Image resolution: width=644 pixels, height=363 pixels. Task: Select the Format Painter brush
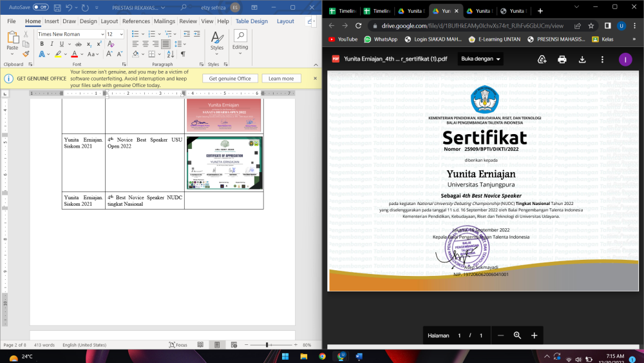[x=26, y=54]
